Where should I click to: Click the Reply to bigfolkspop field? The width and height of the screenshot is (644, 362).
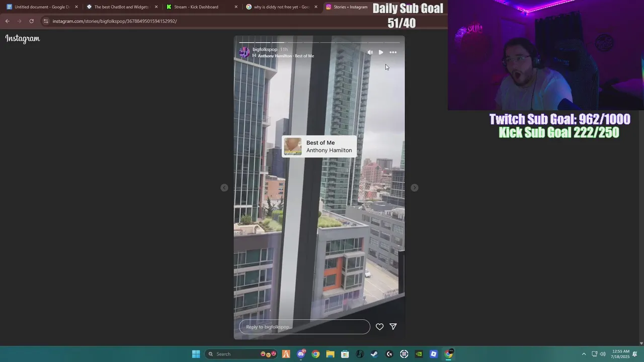[304, 327]
